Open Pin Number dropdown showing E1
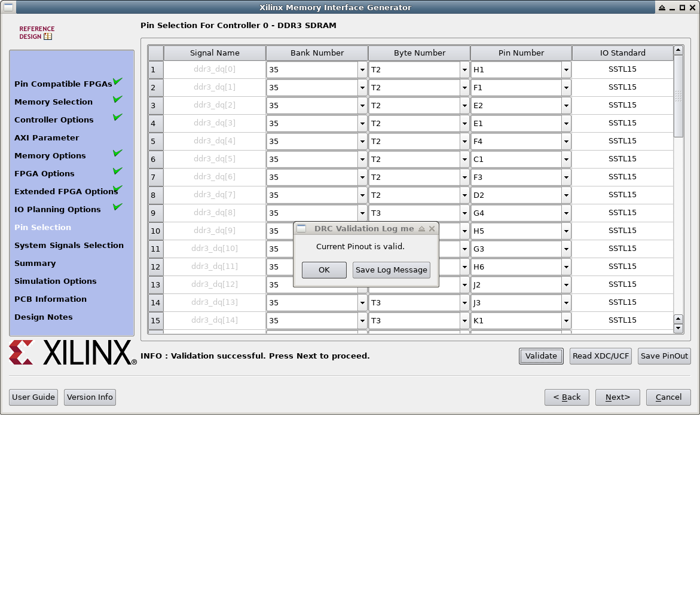The image size is (700, 603). click(x=566, y=123)
